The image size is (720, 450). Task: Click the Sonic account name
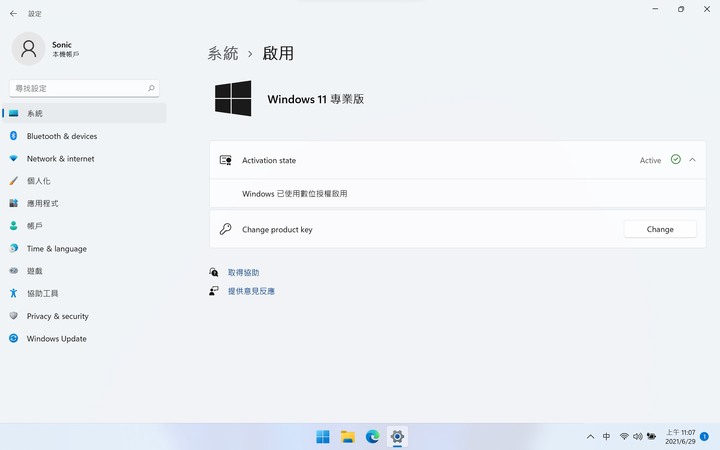click(62, 45)
